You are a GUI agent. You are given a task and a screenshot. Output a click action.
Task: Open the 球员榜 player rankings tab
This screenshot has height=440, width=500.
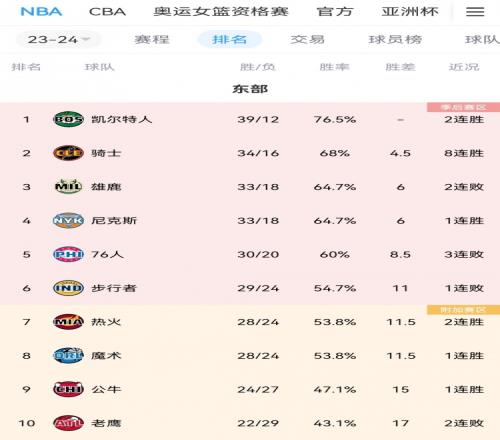[x=395, y=40]
